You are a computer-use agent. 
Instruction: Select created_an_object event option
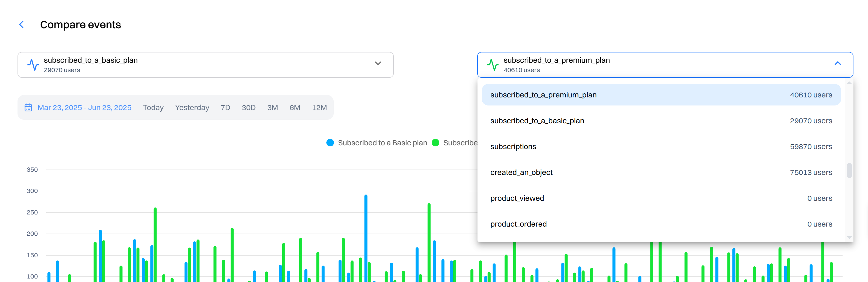(x=661, y=172)
